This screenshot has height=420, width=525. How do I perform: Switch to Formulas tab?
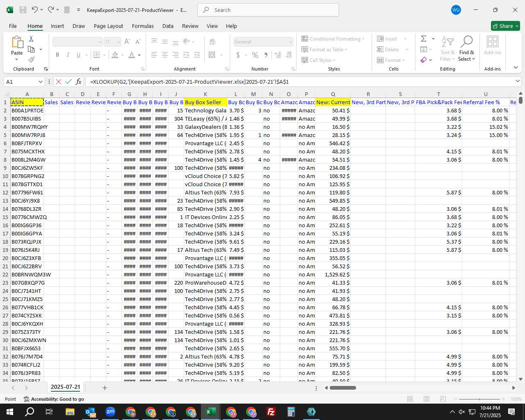pyautogui.click(x=143, y=26)
